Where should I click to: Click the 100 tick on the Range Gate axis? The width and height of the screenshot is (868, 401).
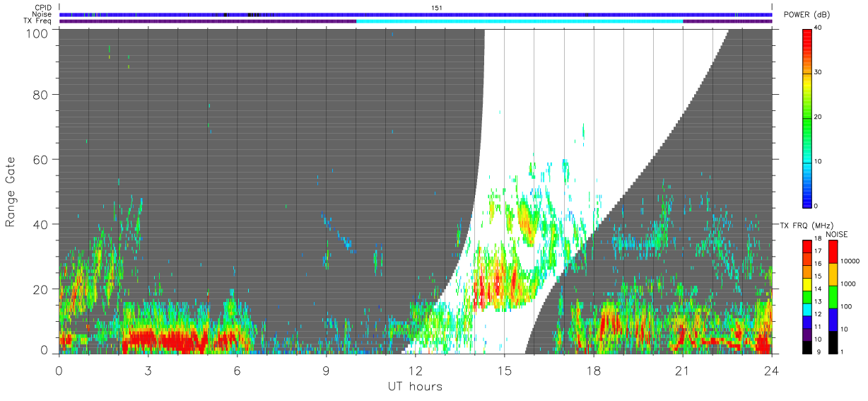37,33
